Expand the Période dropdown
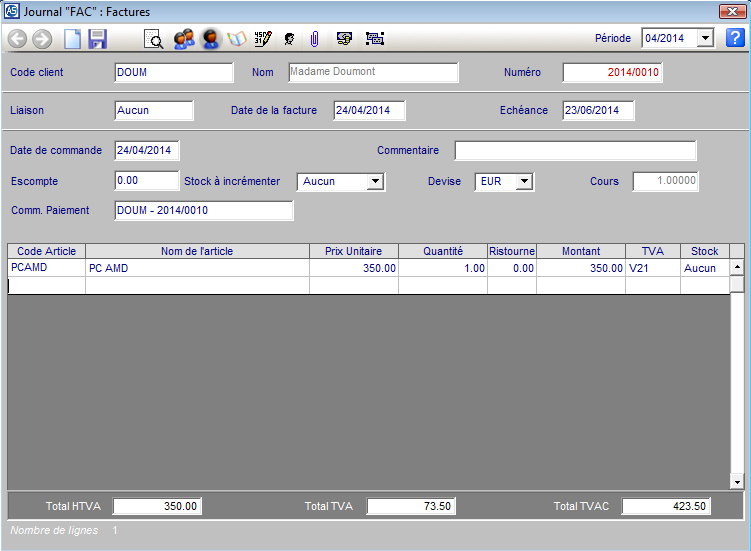Viewport: 751px width, 551px height. click(x=705, y=38)
